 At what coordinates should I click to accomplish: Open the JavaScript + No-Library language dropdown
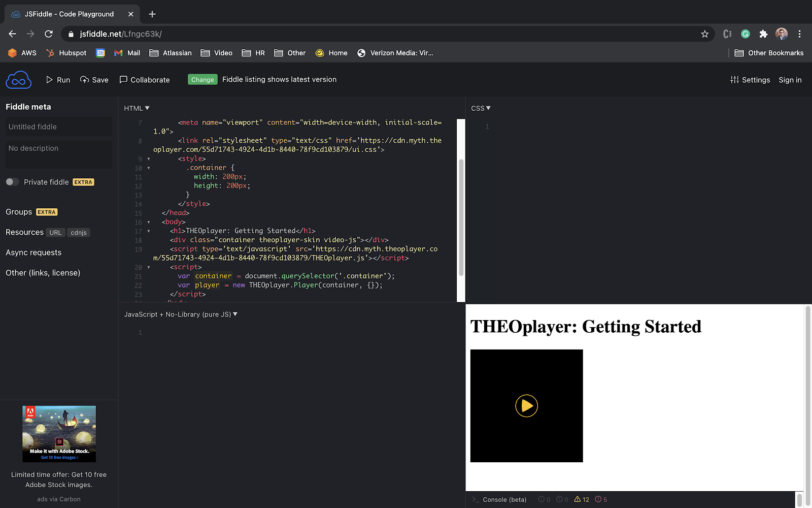[181, 314]
